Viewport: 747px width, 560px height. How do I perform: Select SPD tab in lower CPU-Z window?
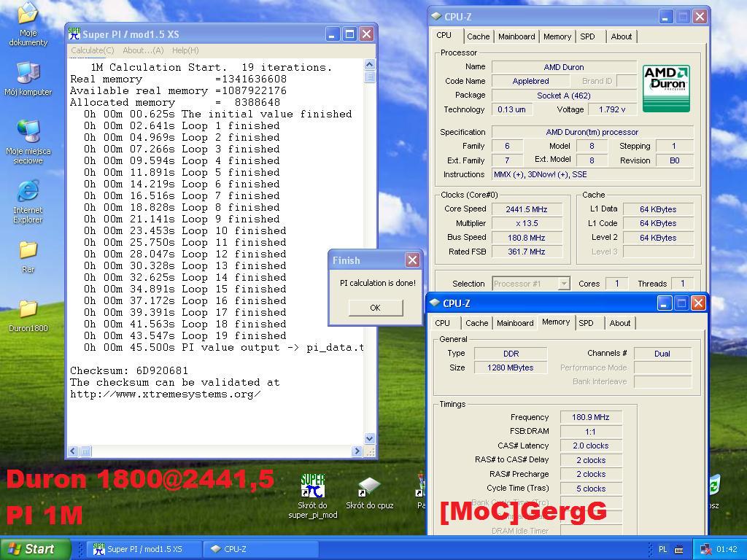(586, 323)
